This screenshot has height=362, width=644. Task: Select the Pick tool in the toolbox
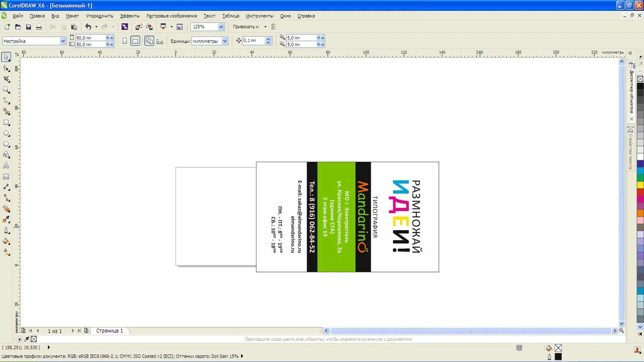pyautogui.click(x=6, y=57)
